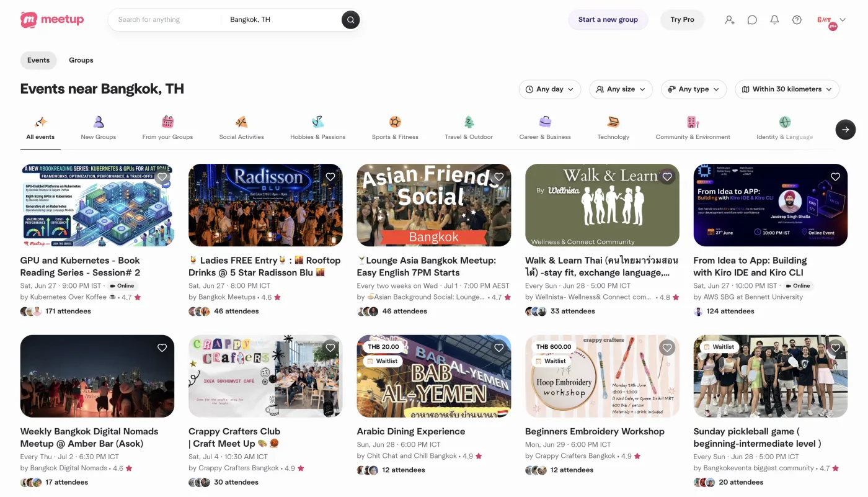868x497 pixels.
Task: Favorite the Bangkok Digital Nomads meetup
Action: [x=162, y=348]
